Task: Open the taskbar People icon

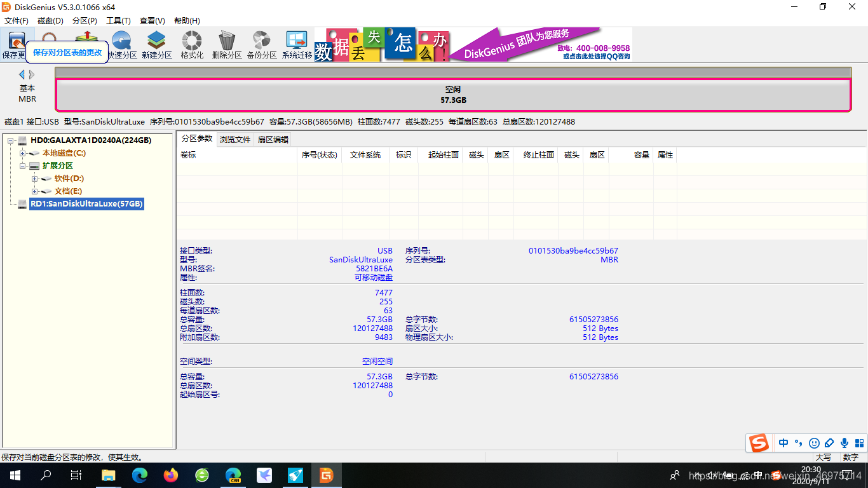Action: pyautogui.click(x=675, y=475)
